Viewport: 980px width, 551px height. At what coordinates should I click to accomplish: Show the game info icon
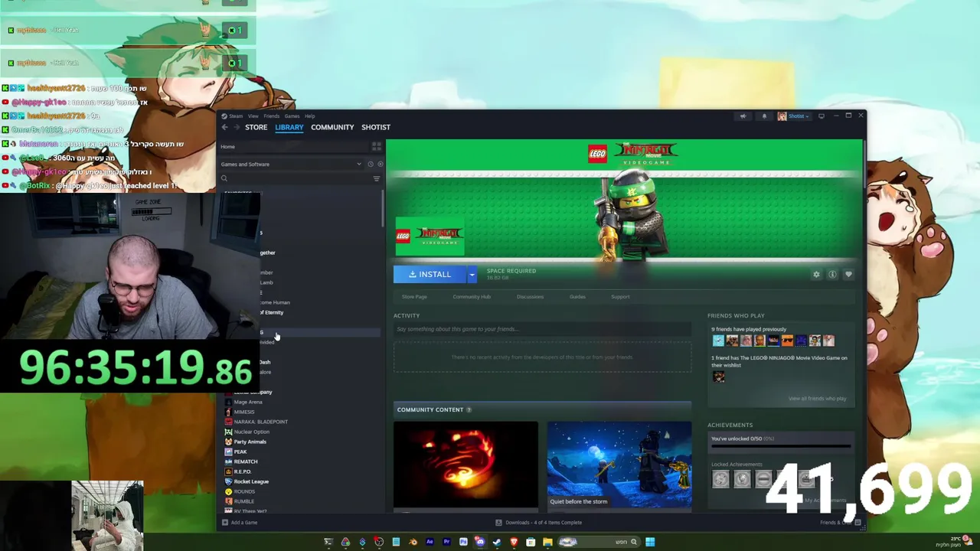coord(832,274)
